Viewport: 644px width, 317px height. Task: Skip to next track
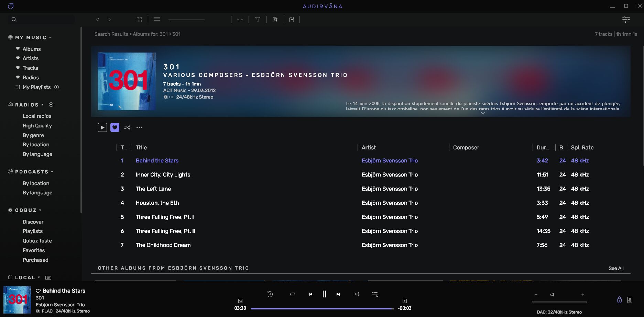click(338, 294)
